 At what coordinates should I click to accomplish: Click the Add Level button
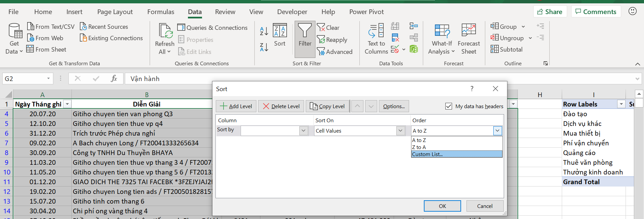(x=236, y=106)
